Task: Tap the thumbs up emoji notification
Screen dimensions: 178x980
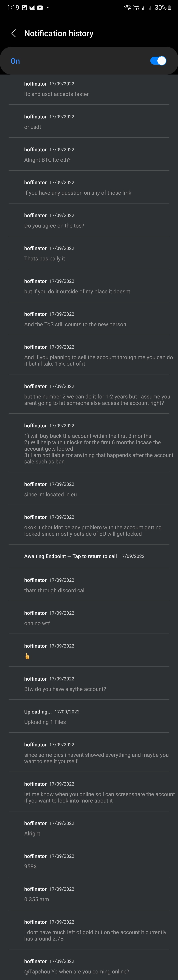Action: coord(89,651)
